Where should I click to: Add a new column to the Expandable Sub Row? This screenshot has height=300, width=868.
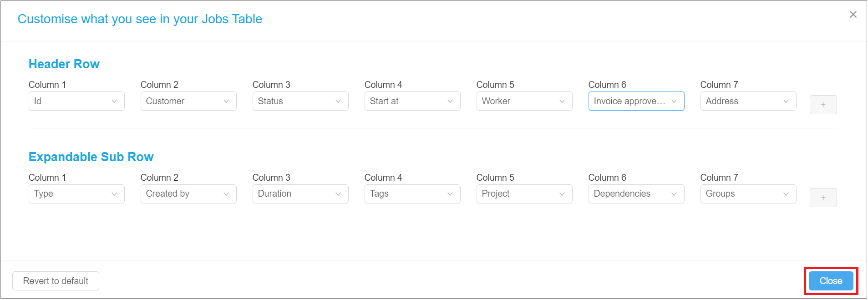click(823, 197)
